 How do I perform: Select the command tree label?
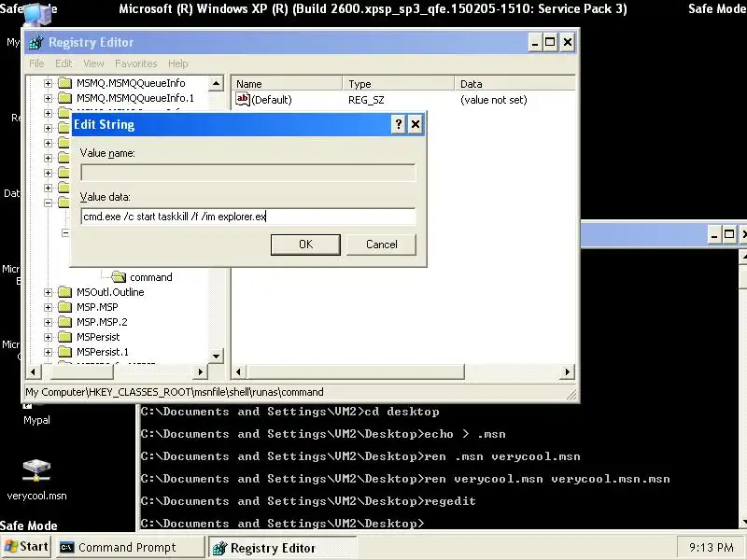tap(151, 277)
